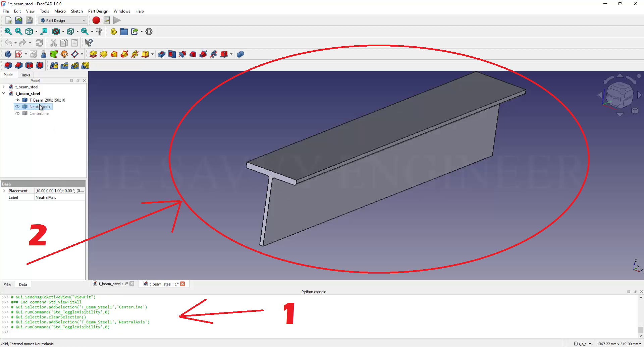Select the Fillet tool icon
The height and width of the screenshot is (347, 644).
pyautogui.click(x=8, y=65)
